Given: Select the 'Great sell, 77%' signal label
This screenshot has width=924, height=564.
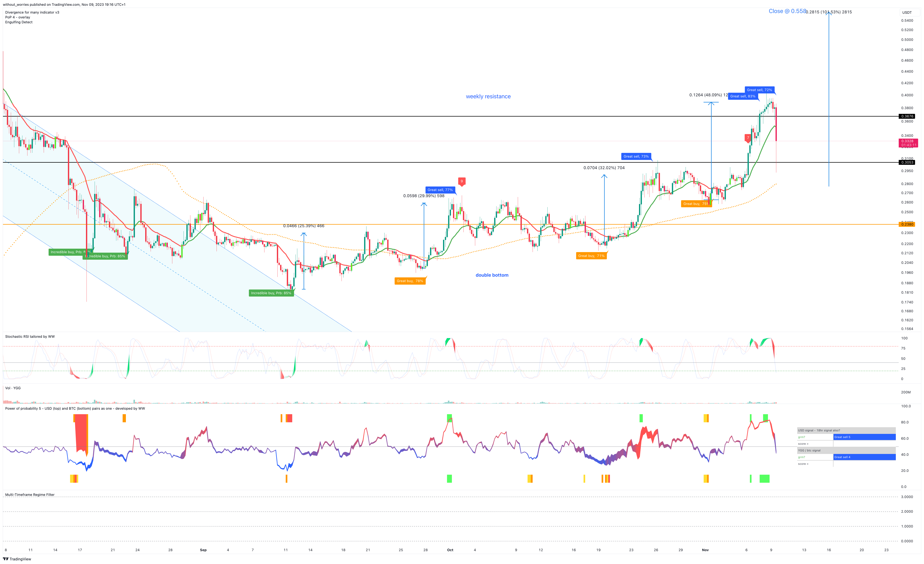Looking at the screenshot, I should 440,190.
